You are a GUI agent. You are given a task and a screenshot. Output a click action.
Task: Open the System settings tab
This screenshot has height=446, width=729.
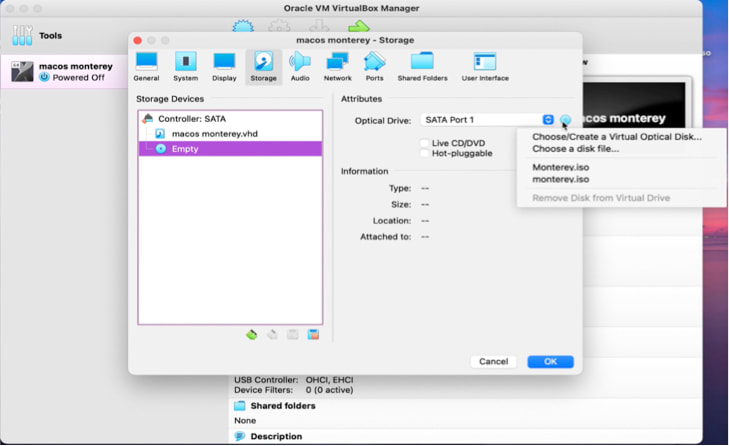(186, 67)
